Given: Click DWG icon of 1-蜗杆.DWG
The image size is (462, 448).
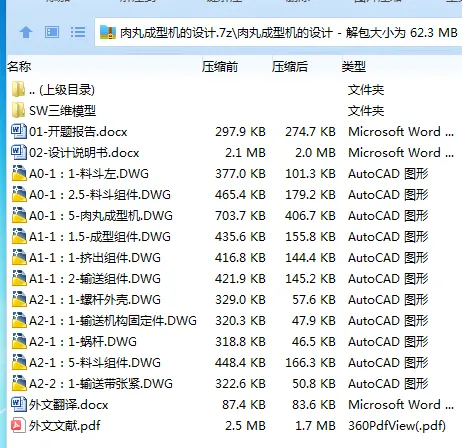Looking at the screenshot, I should (x=19, y=341).
